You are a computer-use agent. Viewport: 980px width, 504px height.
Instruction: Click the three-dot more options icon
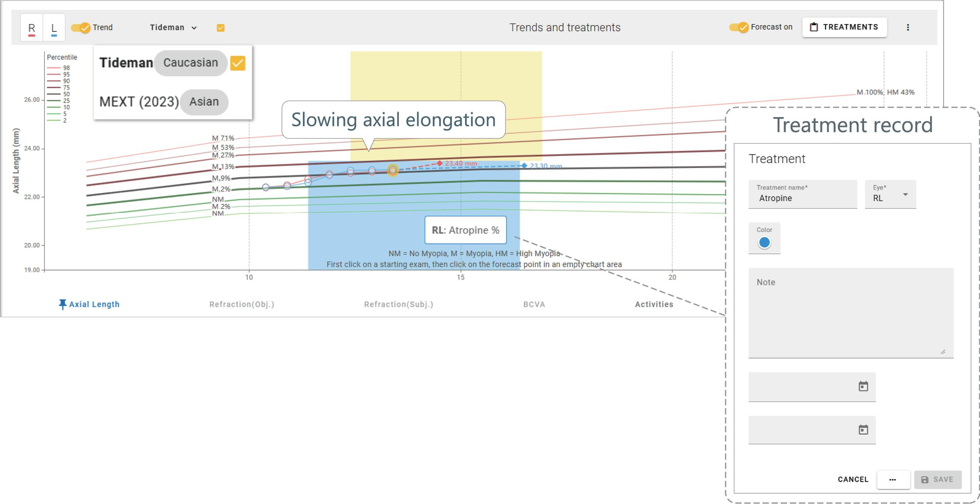point(908,27)
